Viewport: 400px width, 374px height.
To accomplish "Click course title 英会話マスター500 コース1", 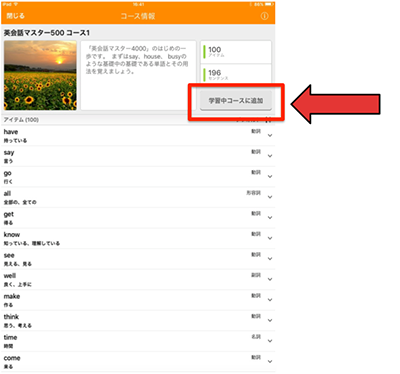I will click(x=47, y=33).
